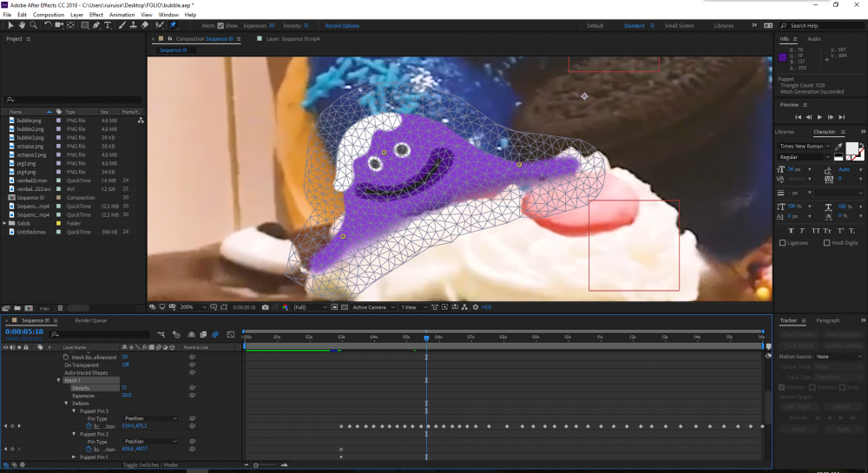Open the Motion Source dropdown
868x473 pixels.
tap(838, 357)
